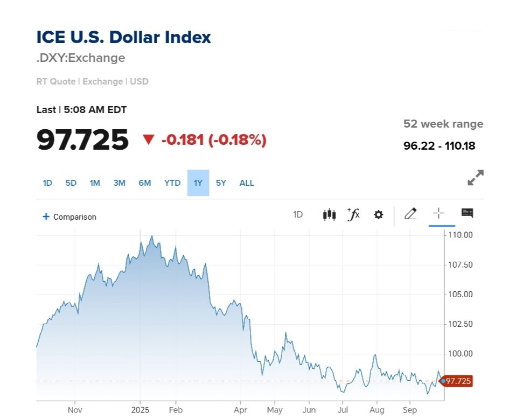This screenshot has height=420, width=523.
Task: Open the candlestick chart type icon
Action: (329, 215)
